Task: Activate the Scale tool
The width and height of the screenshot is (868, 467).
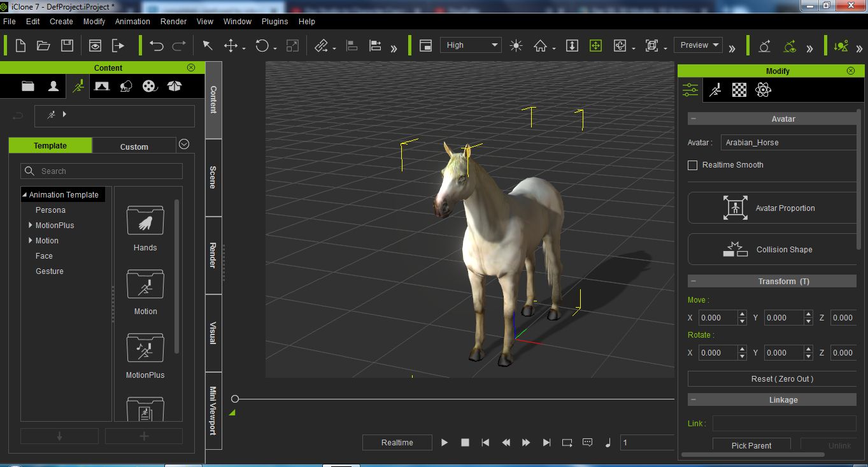Action: (292, 45)
